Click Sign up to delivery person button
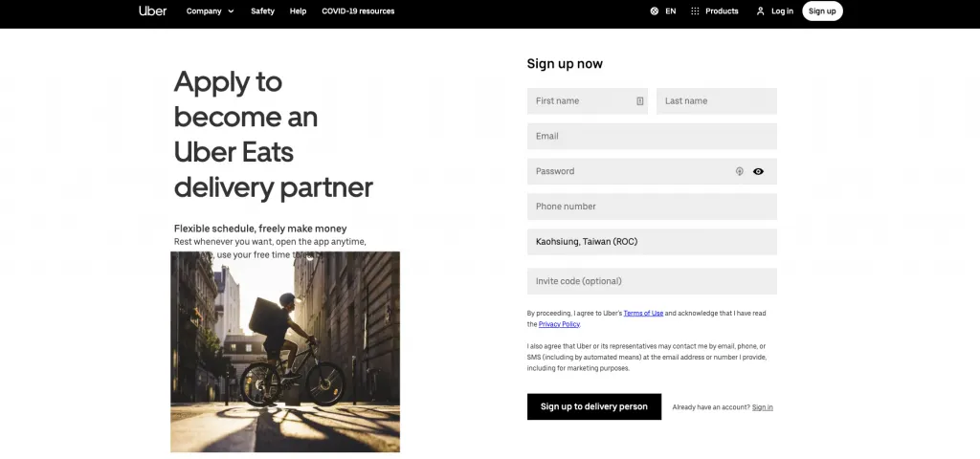The height and width of the screenshot is (459, 980). 593,406
